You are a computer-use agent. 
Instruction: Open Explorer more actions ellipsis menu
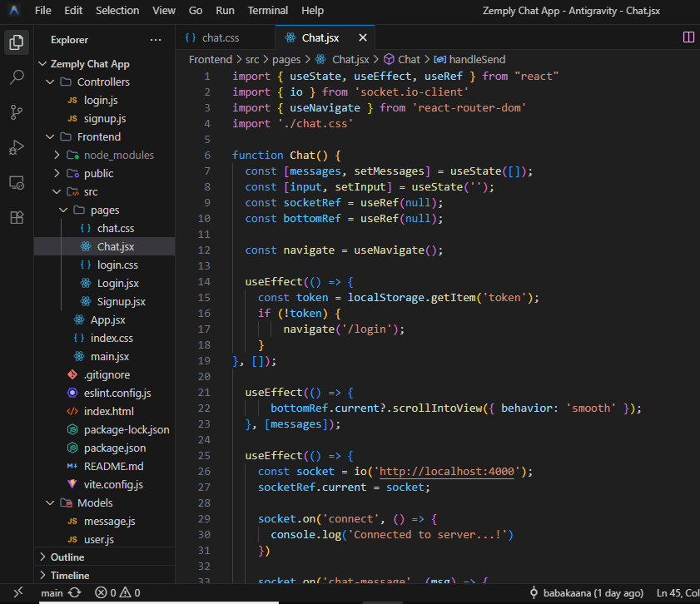point(156,40)
